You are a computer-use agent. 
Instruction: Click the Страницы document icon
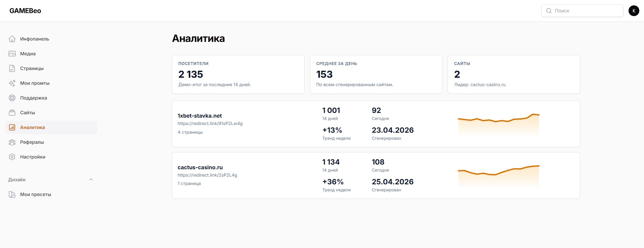(12, 68)
